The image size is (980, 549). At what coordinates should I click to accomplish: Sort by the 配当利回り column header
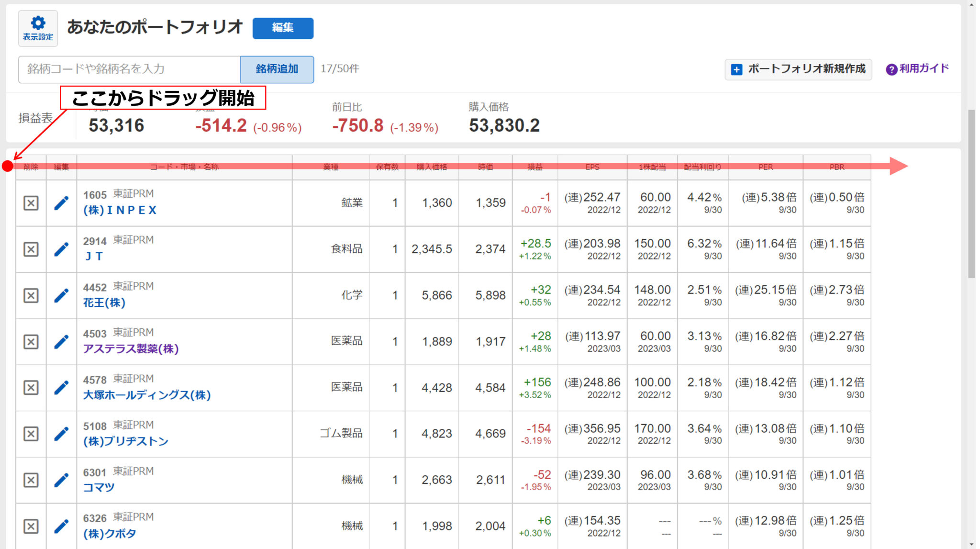click(702, 167)
